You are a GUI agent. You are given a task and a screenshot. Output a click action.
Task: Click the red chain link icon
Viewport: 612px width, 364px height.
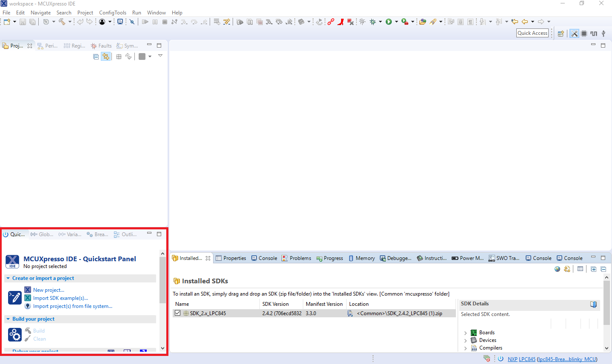pos(330,22)
